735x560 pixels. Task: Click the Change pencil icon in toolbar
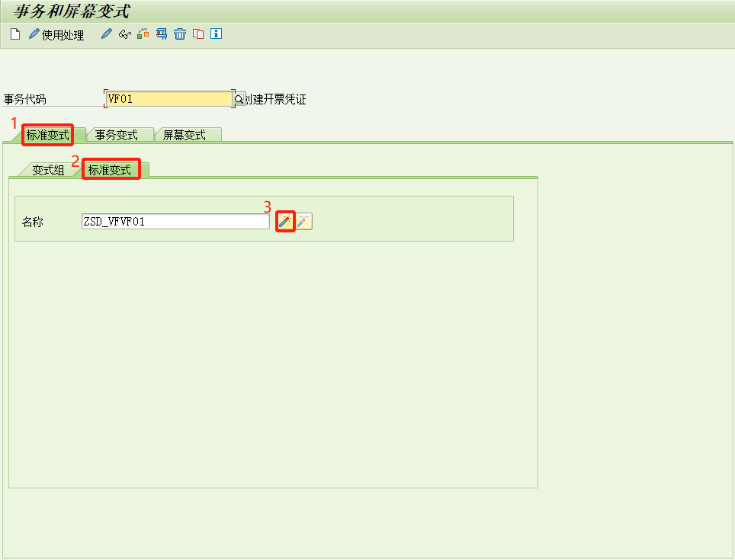[107, 34]
